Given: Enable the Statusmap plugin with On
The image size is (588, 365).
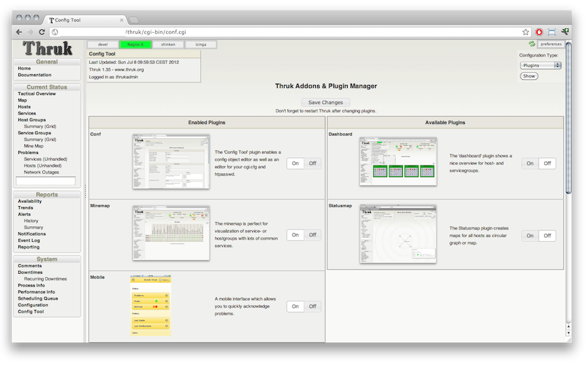Looking at the screenshot, I should (x=529, y=236).
